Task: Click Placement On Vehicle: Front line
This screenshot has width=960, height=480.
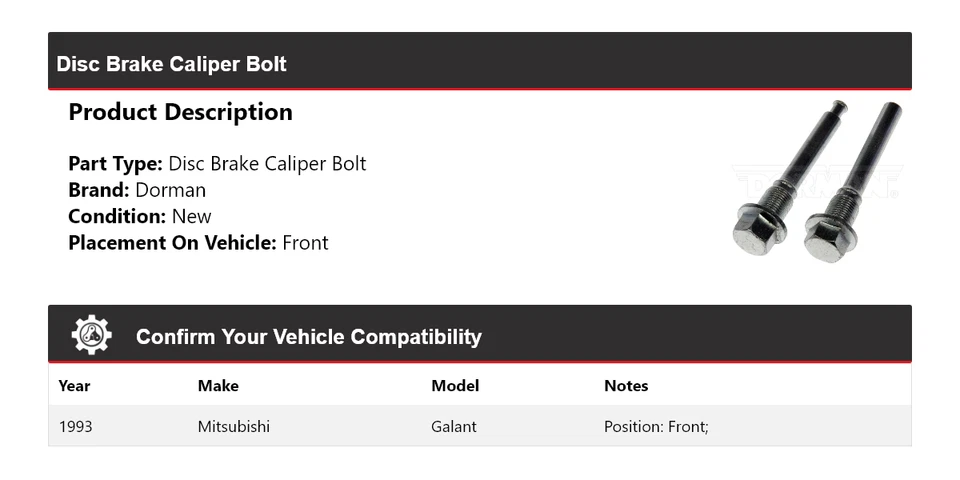Action: [198, 242]
